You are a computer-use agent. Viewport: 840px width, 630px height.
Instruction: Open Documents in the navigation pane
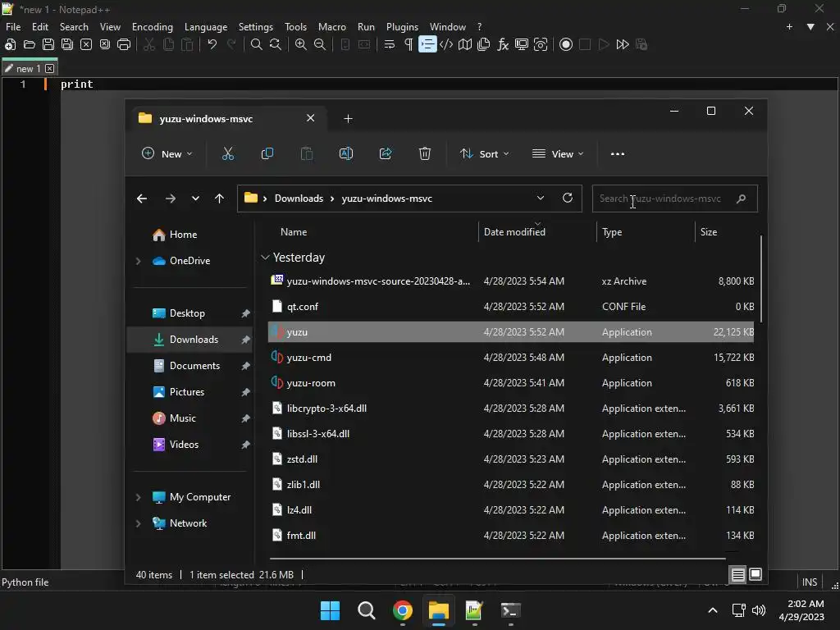pyautogui.click(x=194, y=366)
